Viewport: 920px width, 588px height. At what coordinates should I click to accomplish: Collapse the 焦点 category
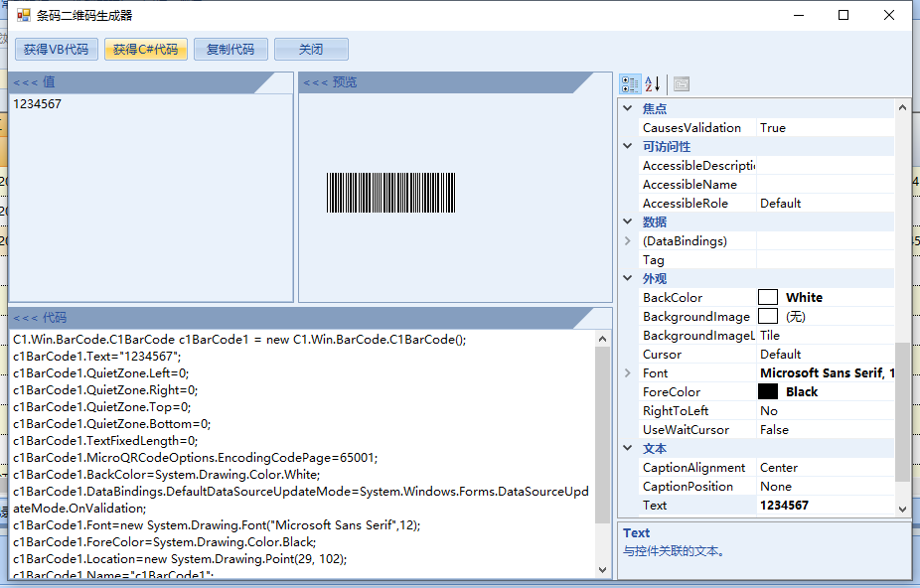coord(627,108)
